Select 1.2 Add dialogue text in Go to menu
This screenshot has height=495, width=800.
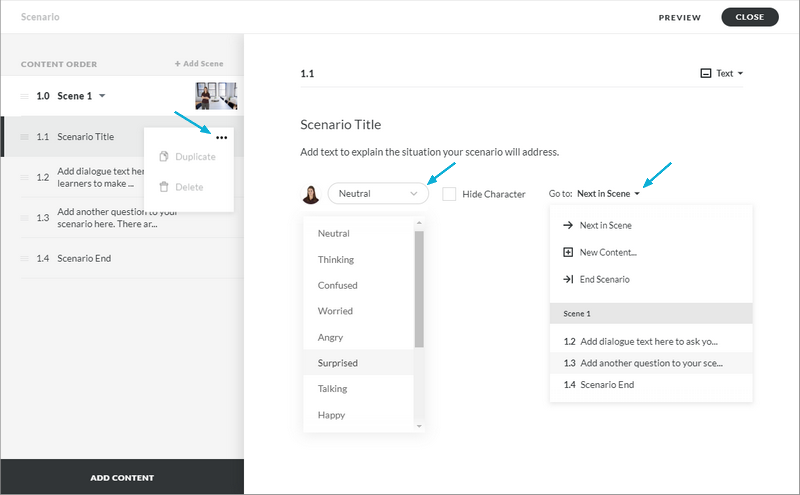point(651,341)
